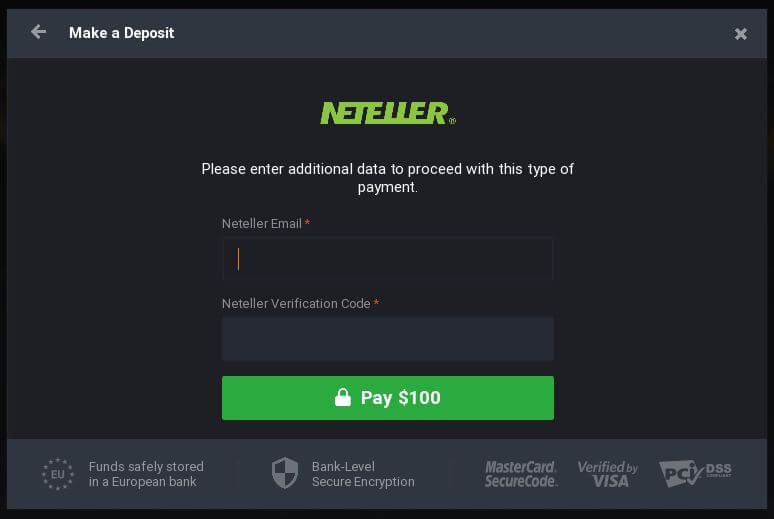Click 'Bank-Level Secure Encryption' text
Viewport: 774px width, 519px height.
point(363,474)
